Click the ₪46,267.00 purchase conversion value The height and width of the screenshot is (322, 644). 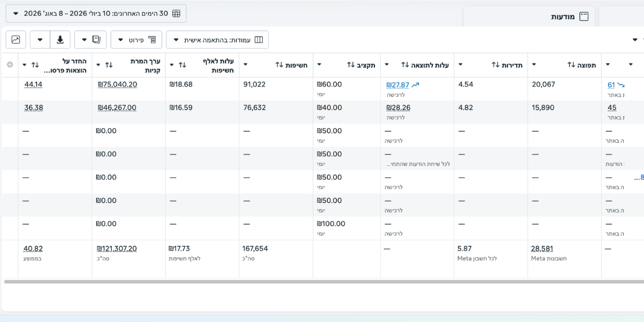coord(117,108)
